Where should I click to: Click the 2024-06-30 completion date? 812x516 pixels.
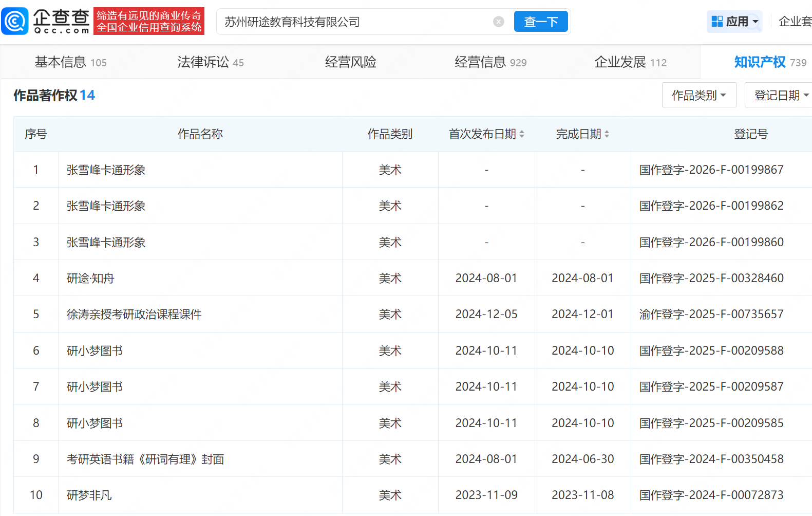coord(582,459)
